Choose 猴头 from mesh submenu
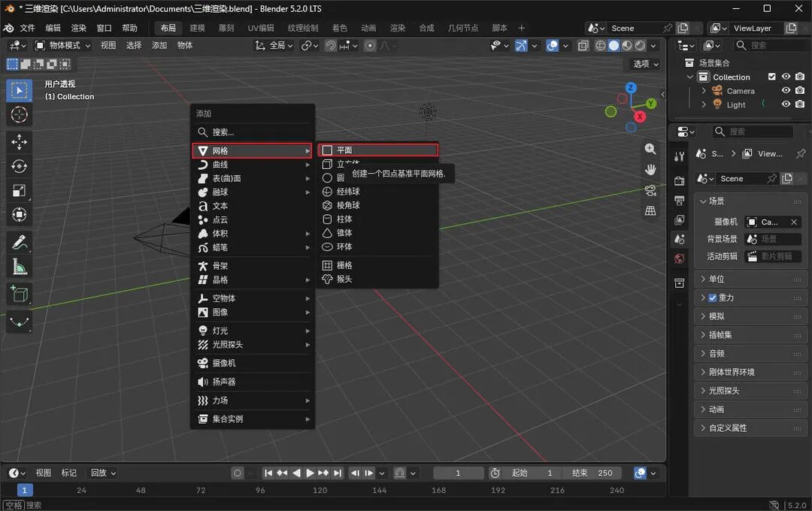Viewport: 812px width, 511px height. [378, 279]
